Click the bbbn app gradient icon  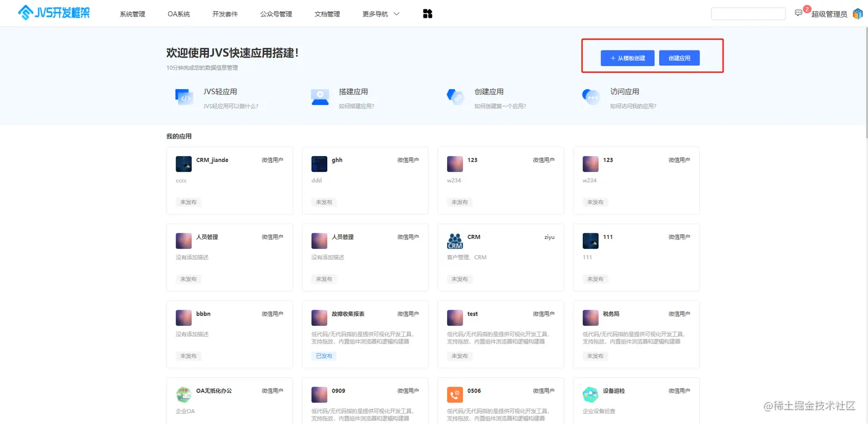[x=184, y=318]
